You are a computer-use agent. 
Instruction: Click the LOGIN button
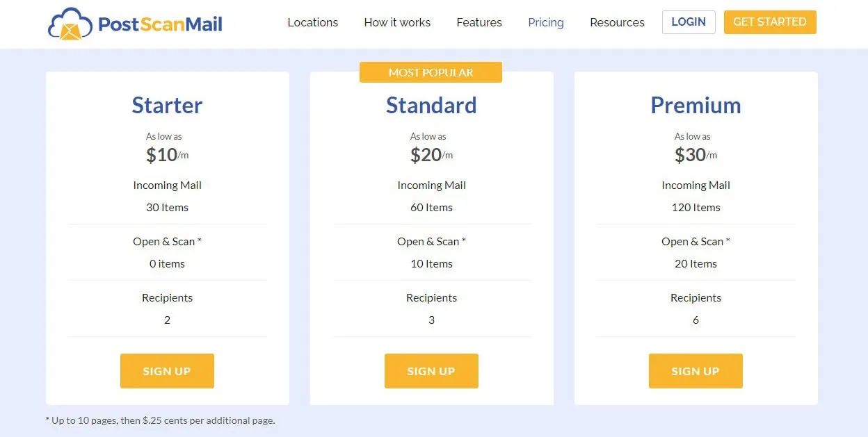coord(689,22)
